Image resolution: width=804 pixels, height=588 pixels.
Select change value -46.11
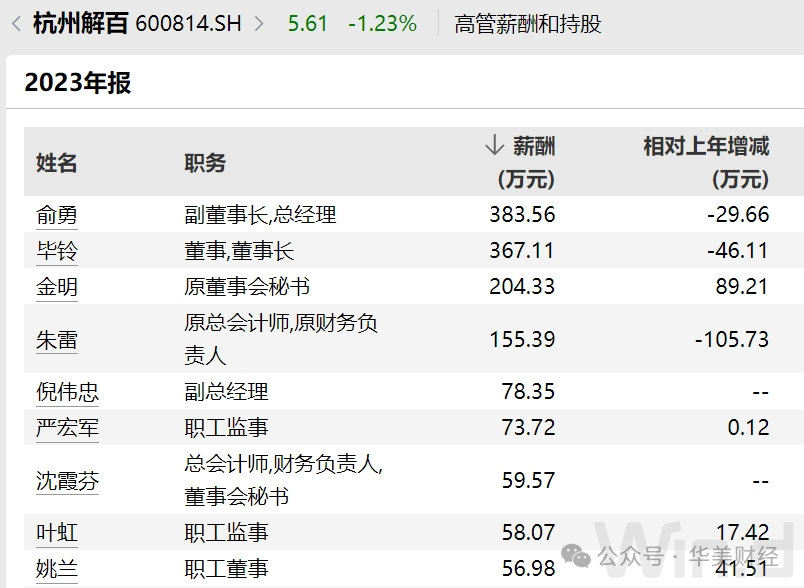(x=738, y=251)
